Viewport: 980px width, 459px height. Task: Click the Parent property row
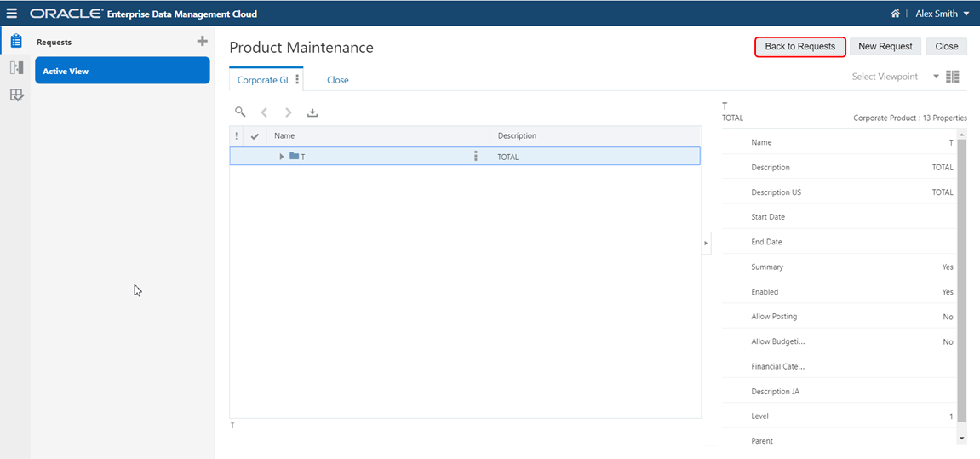[840, 441]
